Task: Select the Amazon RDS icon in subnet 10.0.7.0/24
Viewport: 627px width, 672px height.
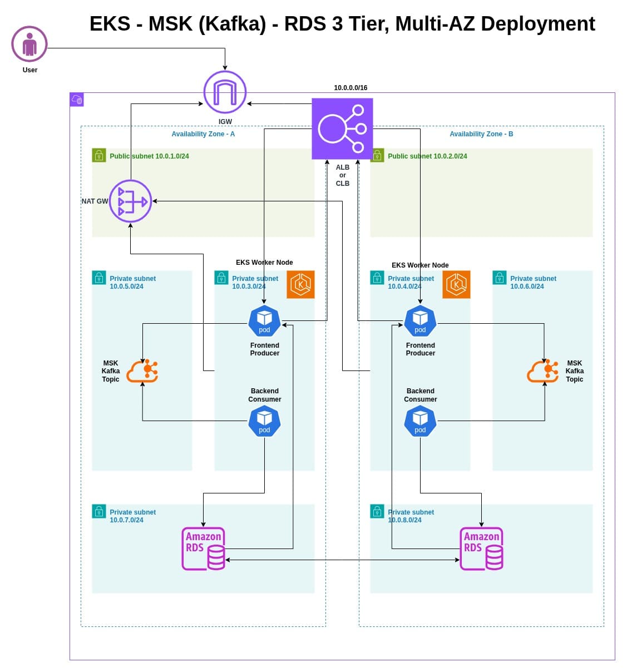Action: tap(204, 549)
